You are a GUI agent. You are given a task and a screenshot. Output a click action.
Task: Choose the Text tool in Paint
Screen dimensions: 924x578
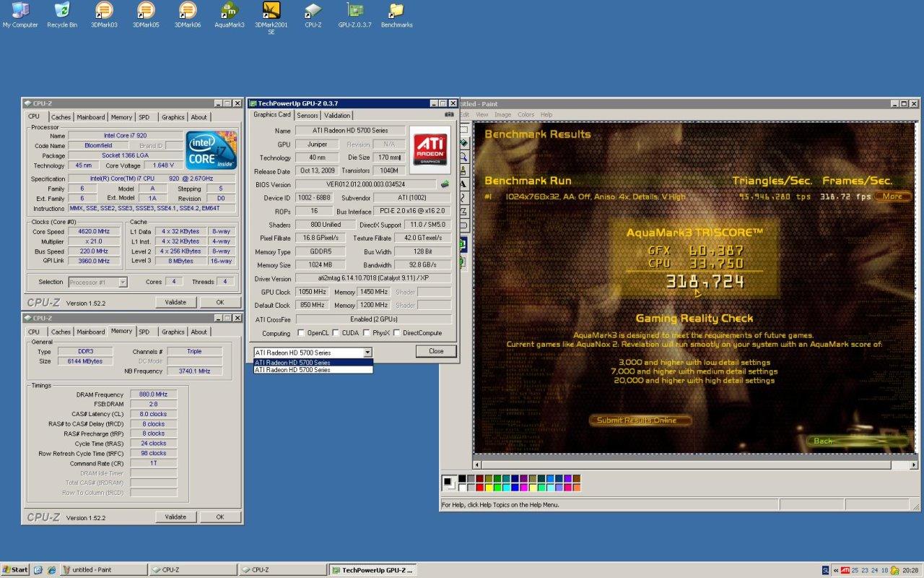pyautogui.click(x=465, y=184)
